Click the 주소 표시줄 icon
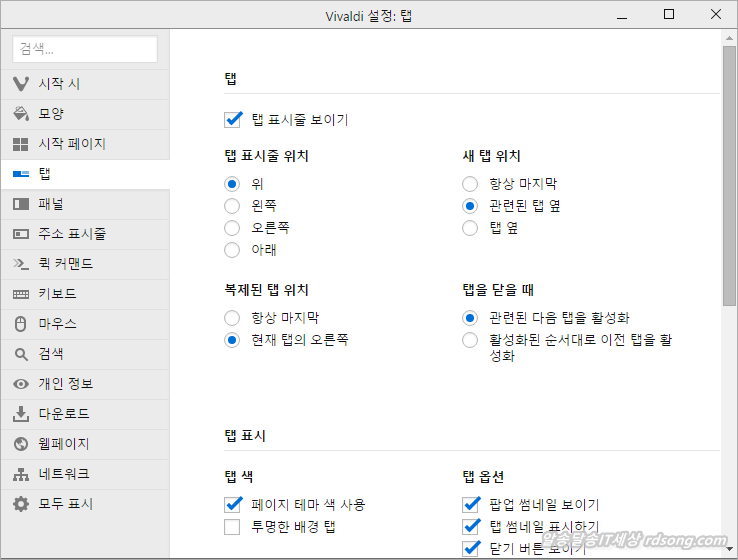Viewport: 738px width, 560px height. point(21,234)
